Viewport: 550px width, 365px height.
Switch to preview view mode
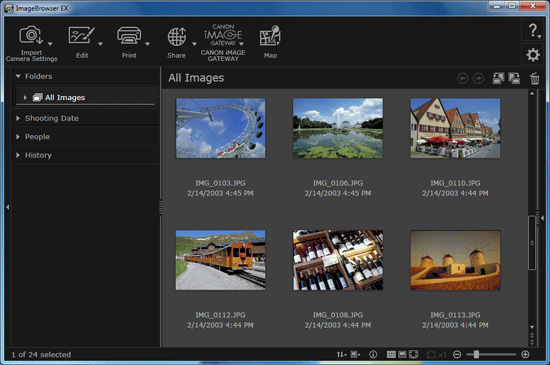402,354
